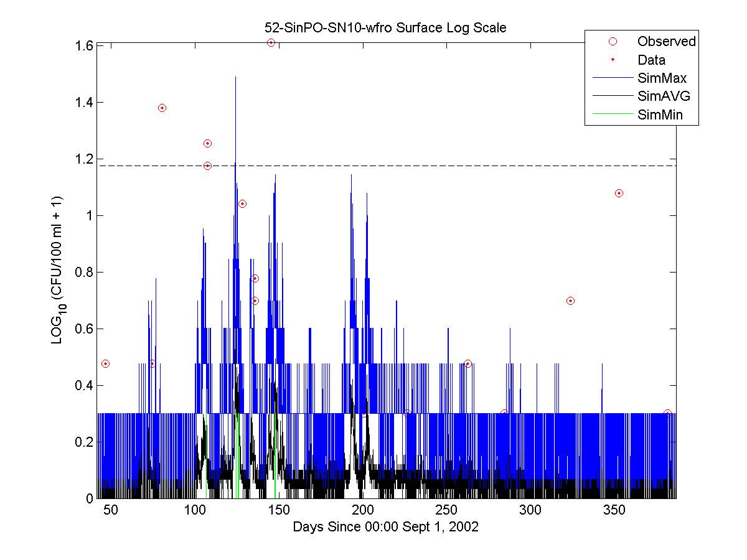
Task: Click the Observed red circle legend marker
Action: click(x=613, y=42)
